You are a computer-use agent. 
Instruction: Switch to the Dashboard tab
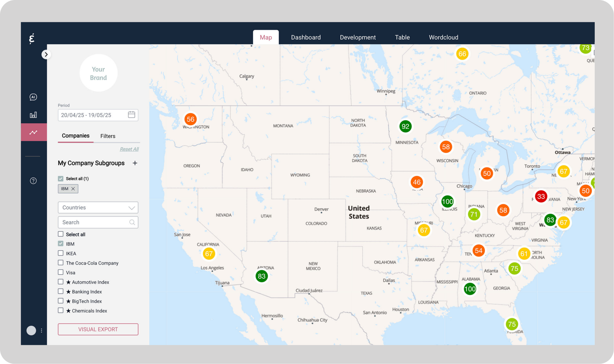[x=306, y=37]
